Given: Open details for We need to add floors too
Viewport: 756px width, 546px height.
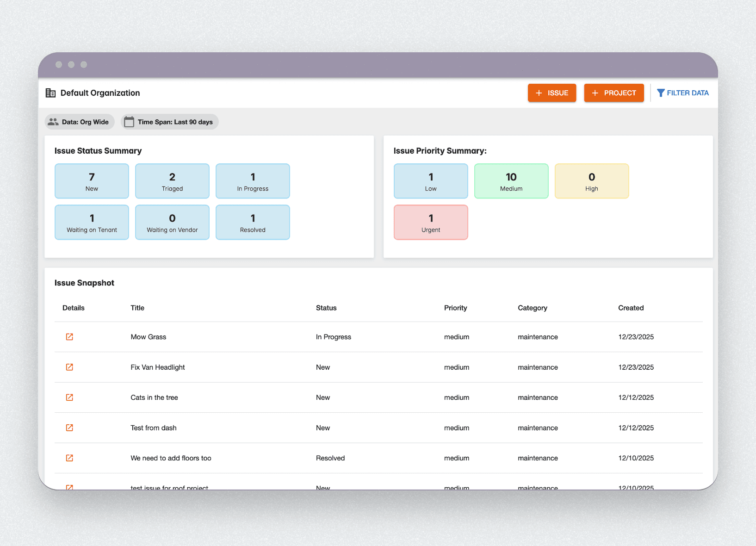Looking at the screenshot, I should tap(69, 458).
